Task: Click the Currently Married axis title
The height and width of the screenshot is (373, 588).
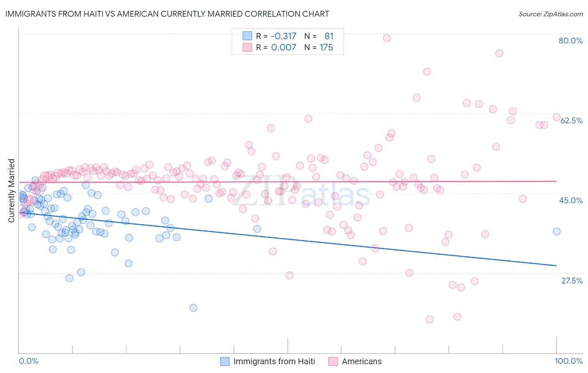Action: (x=11, y=191)
